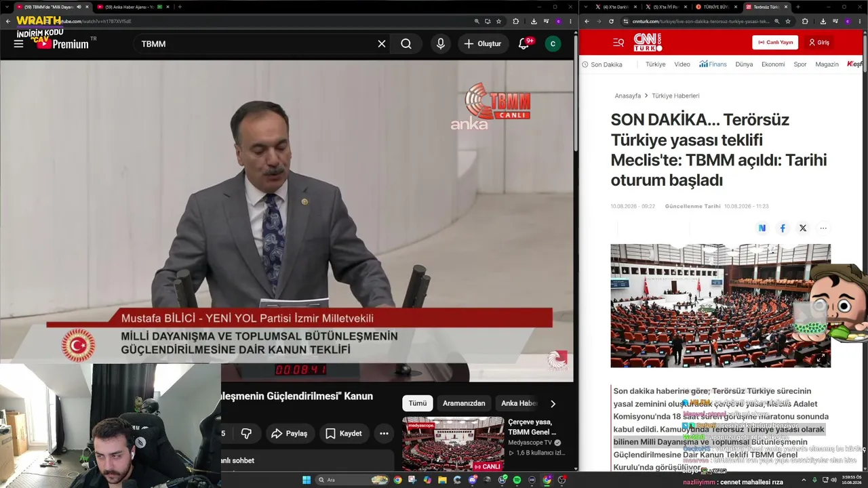Save the video with Kaydet button
This screenshot has height=488, width=868.
(x=344, y=433)
